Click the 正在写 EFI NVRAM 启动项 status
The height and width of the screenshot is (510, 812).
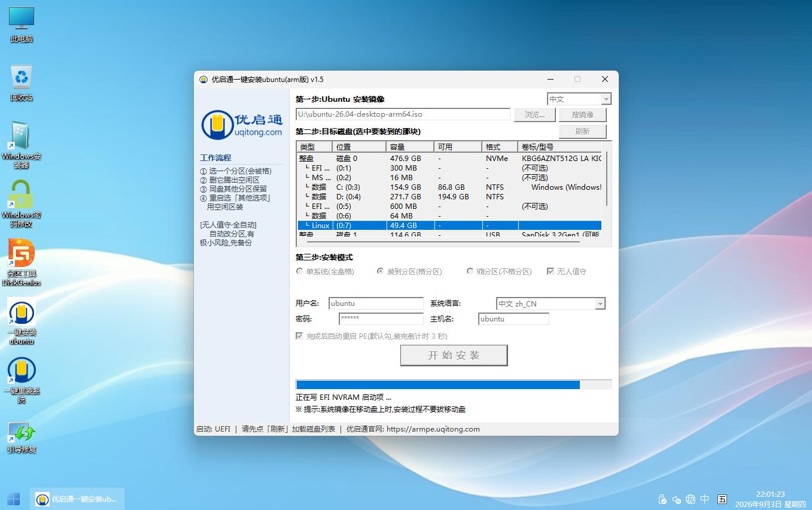point(343,397)
